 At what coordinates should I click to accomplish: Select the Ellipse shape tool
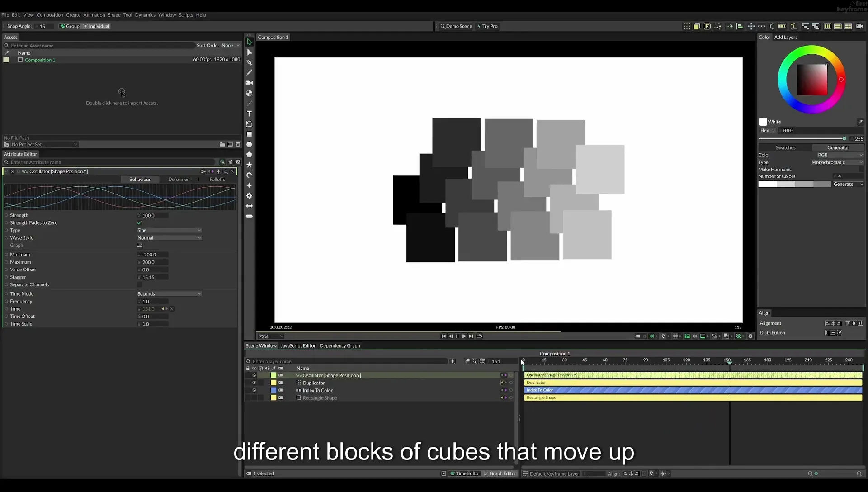(249, 145)
